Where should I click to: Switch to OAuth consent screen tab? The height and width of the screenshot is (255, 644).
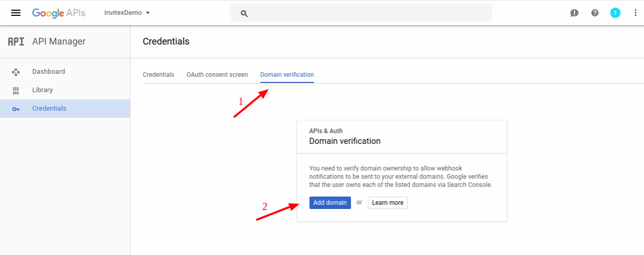(217, 75)
